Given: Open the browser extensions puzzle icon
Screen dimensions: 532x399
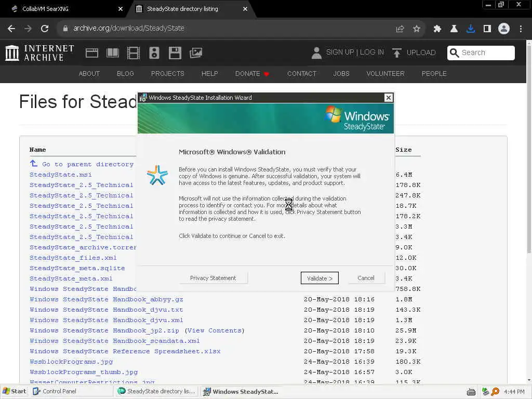Looking at the screenshot, I should click(437, 29).
